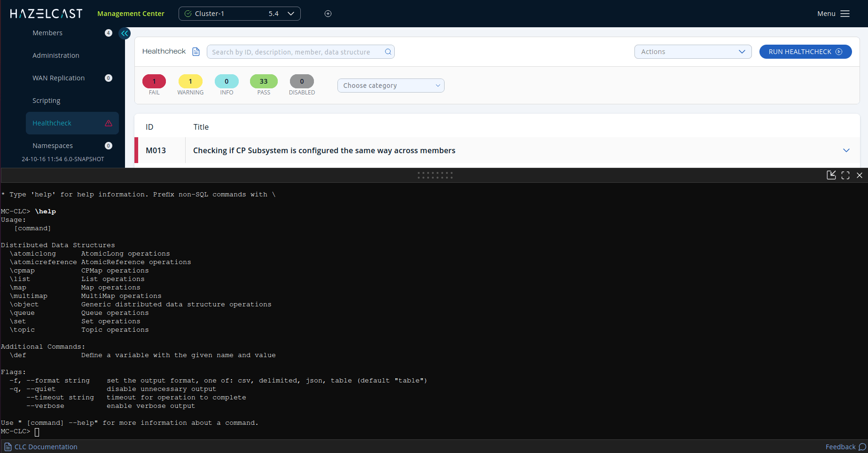The image size is (868, 453).
Task: Close the CLC console panel
Action: (860, 175)
